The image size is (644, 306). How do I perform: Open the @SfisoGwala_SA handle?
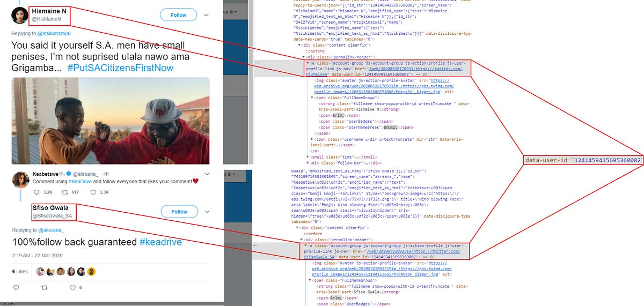[x=53, y=216]
